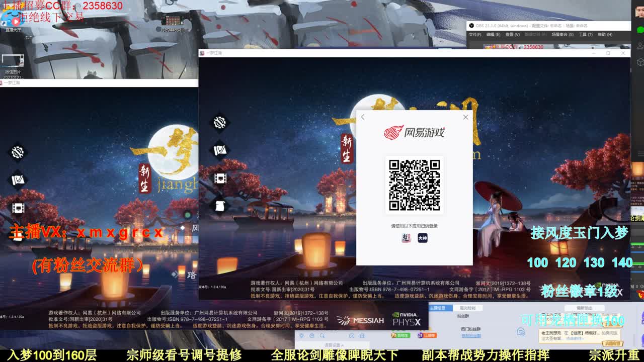The height and width of the screenshot is (362, 644).
Task: Open the scroll announcement icon in front game window
Action: (220, 206)
